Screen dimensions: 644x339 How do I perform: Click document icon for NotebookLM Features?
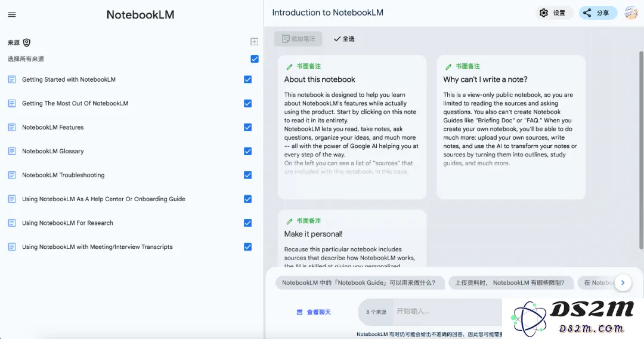[12, 127]
